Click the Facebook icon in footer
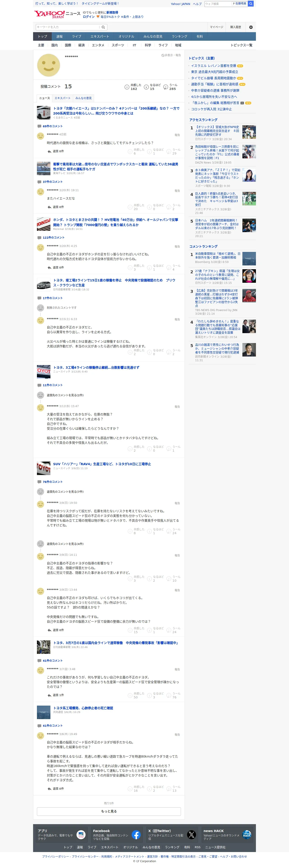 [136, 835]
